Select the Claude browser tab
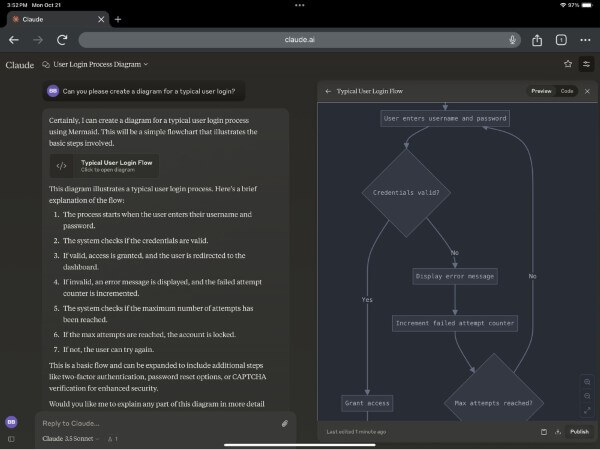This screenshot has width=600, height=450. tap(55, 19)
